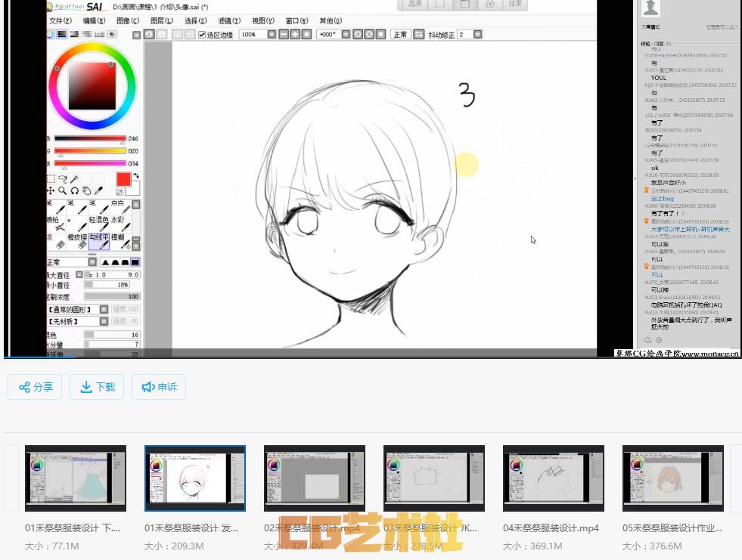Screen dimensions: 742x560
Task: Select the zoom magnifier tool
Action: (63, 190)
